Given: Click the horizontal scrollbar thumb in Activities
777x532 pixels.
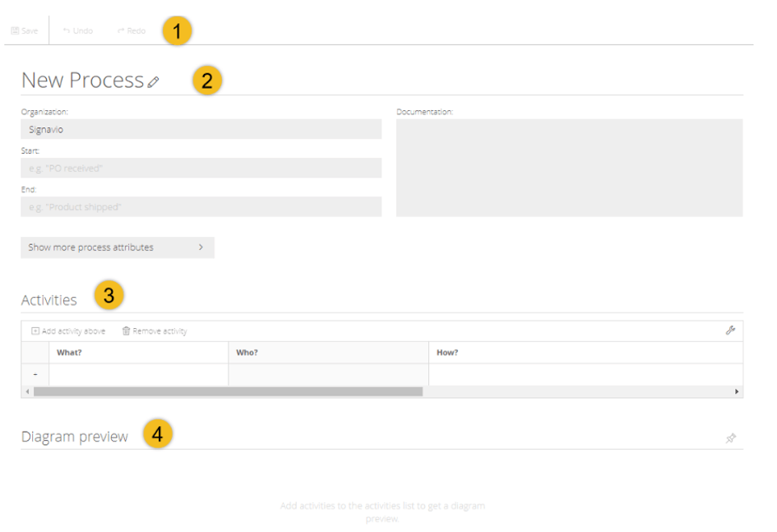Looking at the screenshot, I should (228, 391).
